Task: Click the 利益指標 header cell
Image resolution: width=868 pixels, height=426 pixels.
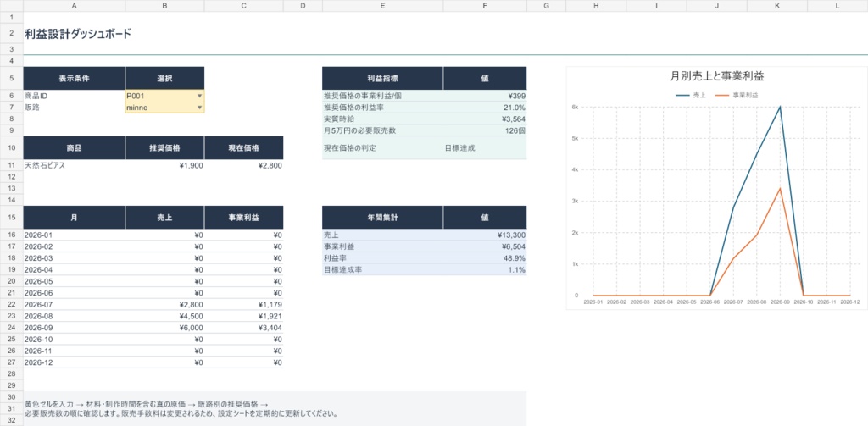Action: click(382, 78)
